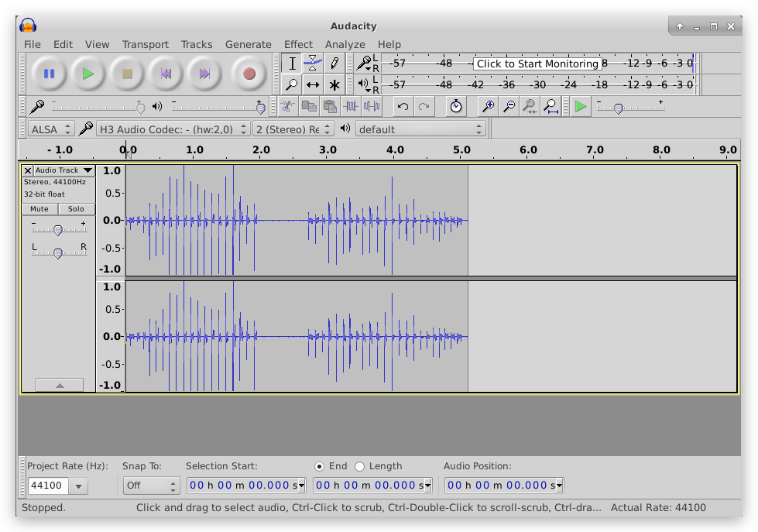Viewport: 758px width, 532px height.
Task: Open the Effect menu
Action: coord(298,44)
